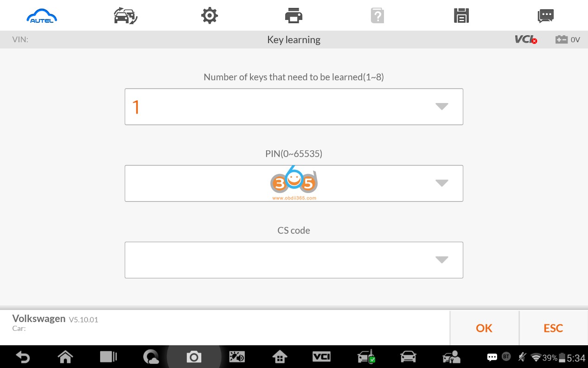
Task: Open the camera screenshot icon in bottom bar
Action: point(194,357)
